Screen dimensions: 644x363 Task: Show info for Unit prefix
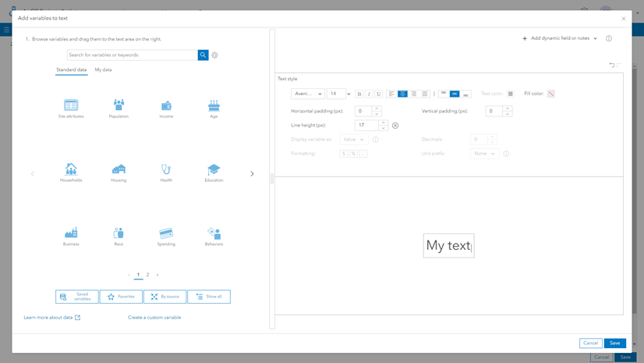click(x=506, y=154)
